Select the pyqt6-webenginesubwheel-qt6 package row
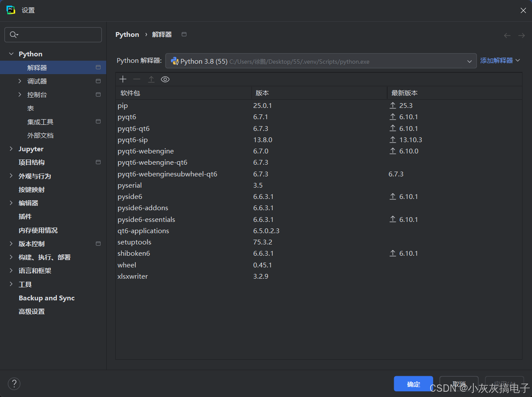The width and height of the screenshot is (532, 397). 319,174
